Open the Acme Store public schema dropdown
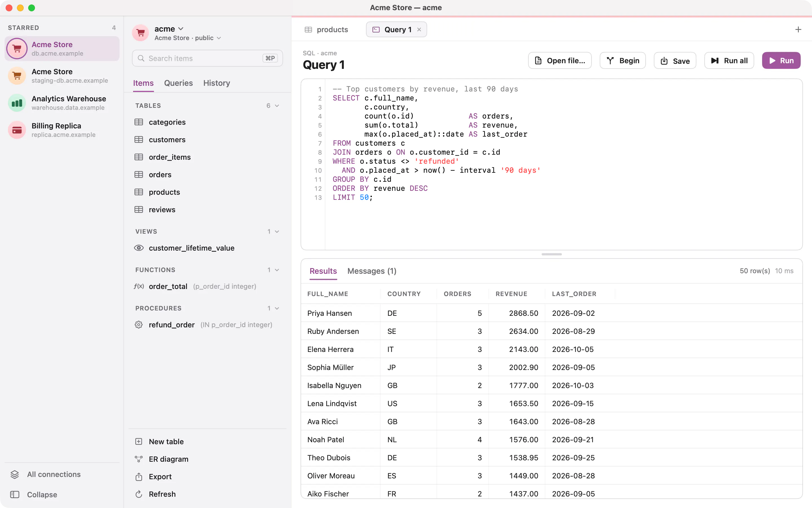This screenshot has width=812, height=508. (187, 38)
